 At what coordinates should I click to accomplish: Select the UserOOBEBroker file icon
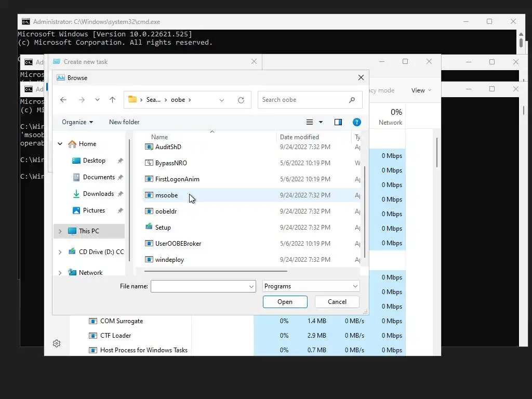pyautogui.click(x=149, y=244)
